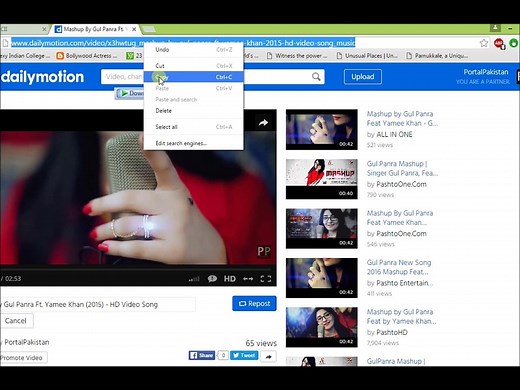Open MASHUP thumbnail with 790 views

tap(322, 179)
